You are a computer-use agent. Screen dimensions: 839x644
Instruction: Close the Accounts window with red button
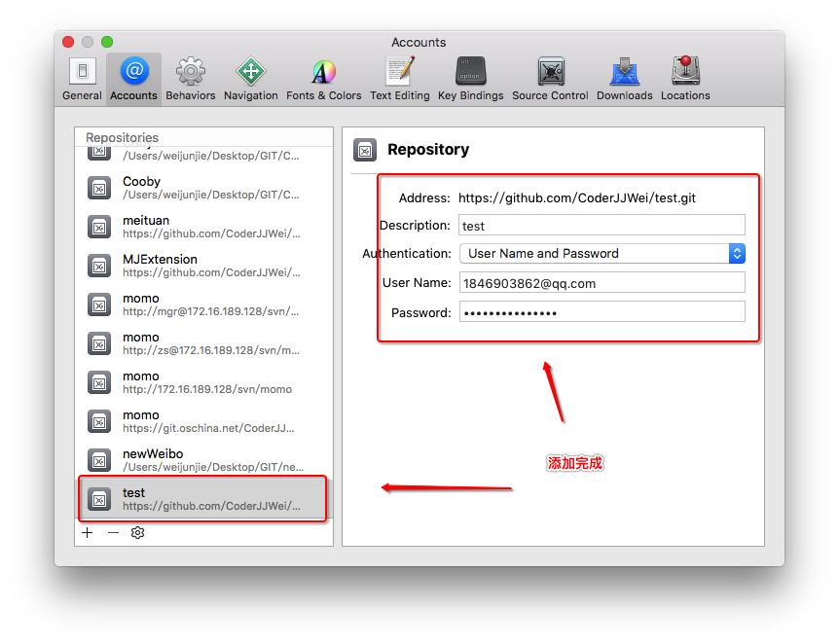tap(68, 42)
